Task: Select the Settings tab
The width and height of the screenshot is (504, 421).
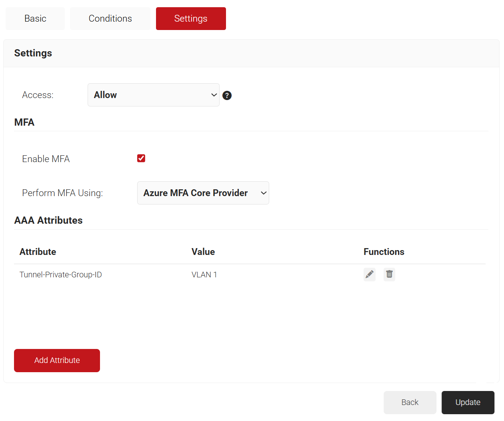Action: (x=191, y=18)
